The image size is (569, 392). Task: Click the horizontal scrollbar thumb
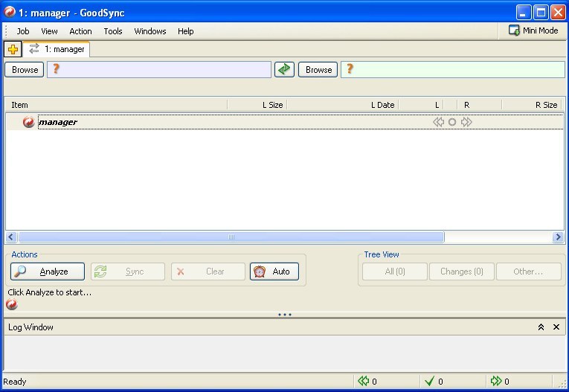point(231,237)
